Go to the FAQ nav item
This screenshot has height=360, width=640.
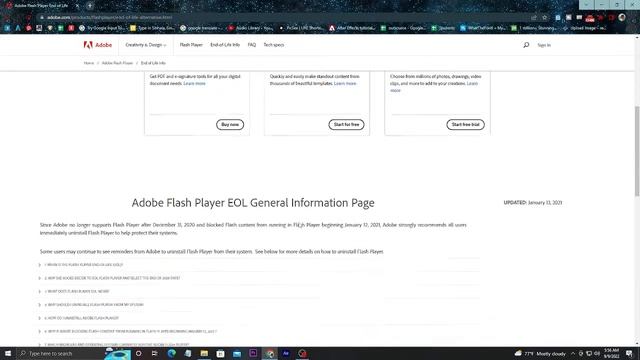pos(252,45)
